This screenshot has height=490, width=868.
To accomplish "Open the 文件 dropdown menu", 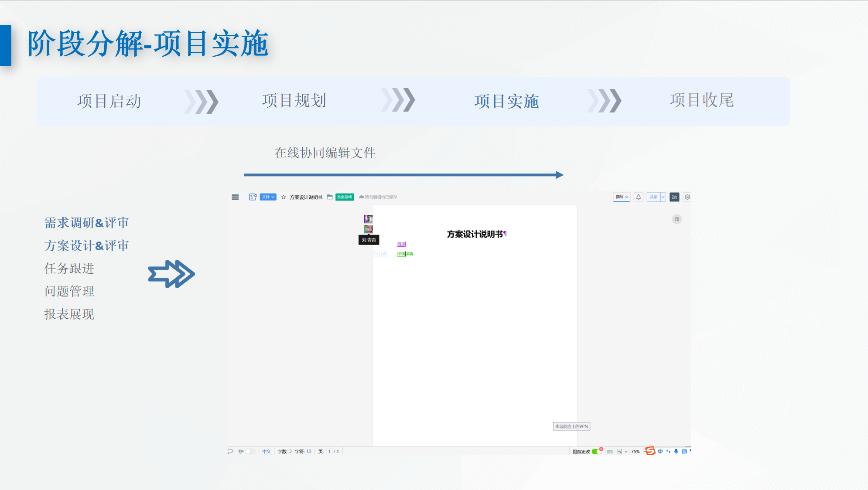I will pyautogui.click(x=268, y=197).
